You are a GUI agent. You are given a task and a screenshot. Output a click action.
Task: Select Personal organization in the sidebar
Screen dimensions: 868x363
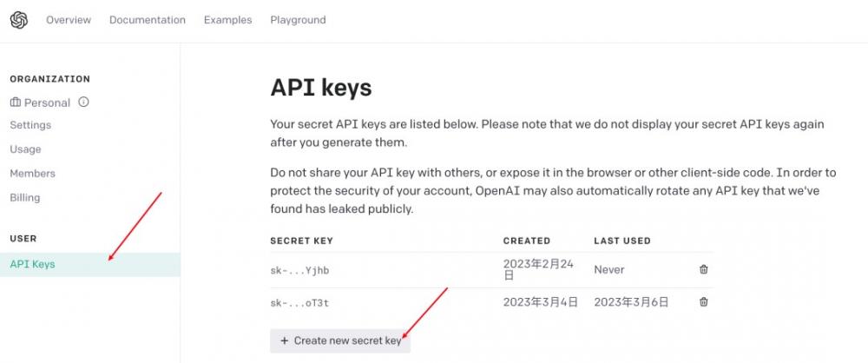tap(47, 102)
